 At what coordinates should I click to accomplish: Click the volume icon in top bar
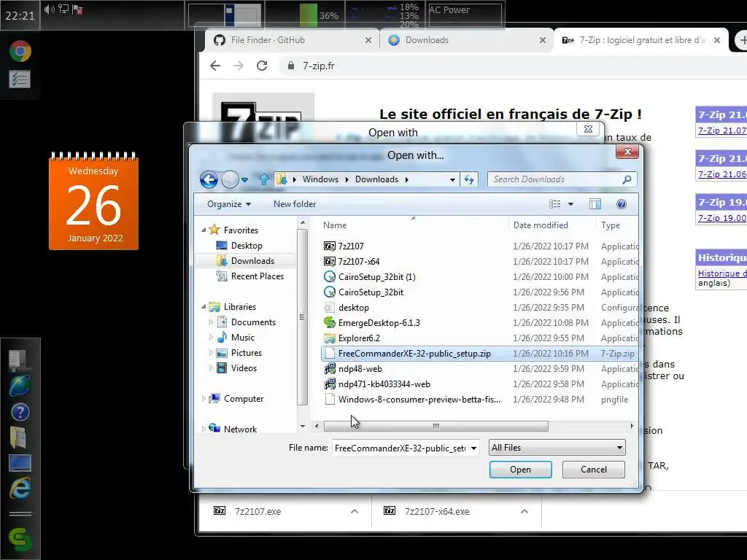click(49, 9)
